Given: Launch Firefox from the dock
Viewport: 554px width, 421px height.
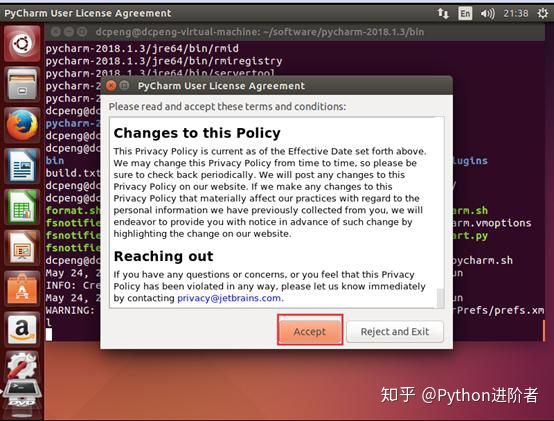Looking at the screenshot, I should point(22,125).
